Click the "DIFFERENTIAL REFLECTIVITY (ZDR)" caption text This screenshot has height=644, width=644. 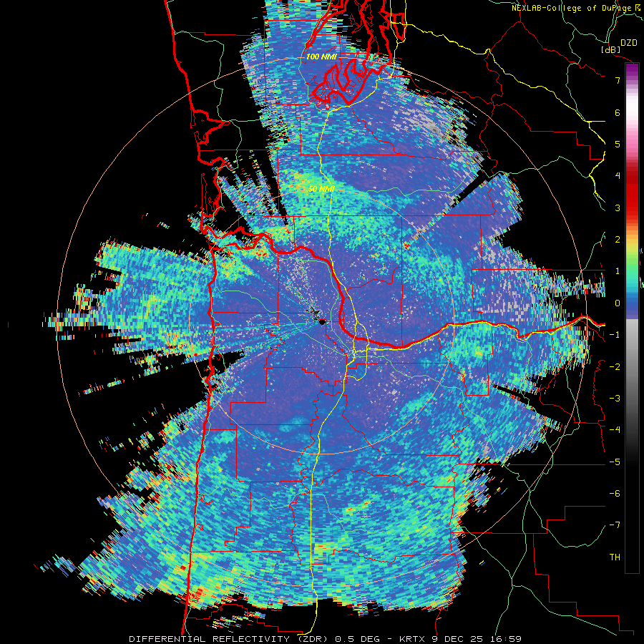[228, 639]
